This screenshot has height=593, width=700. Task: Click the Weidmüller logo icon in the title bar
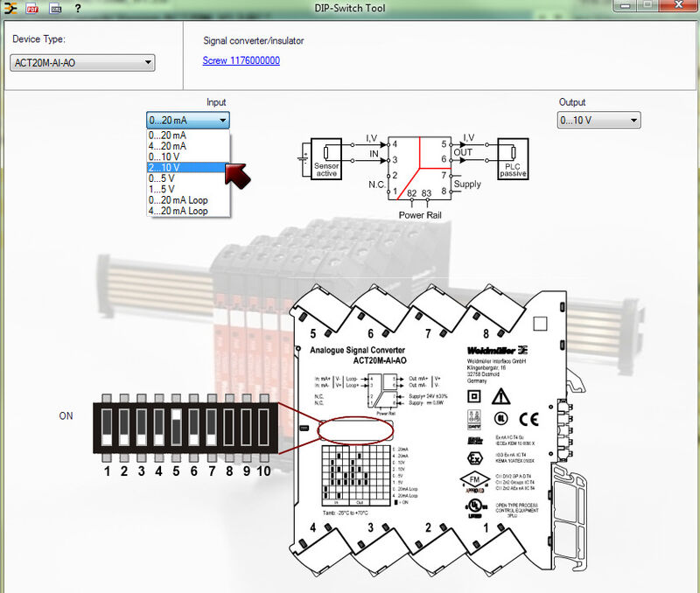tap(12, 8)
